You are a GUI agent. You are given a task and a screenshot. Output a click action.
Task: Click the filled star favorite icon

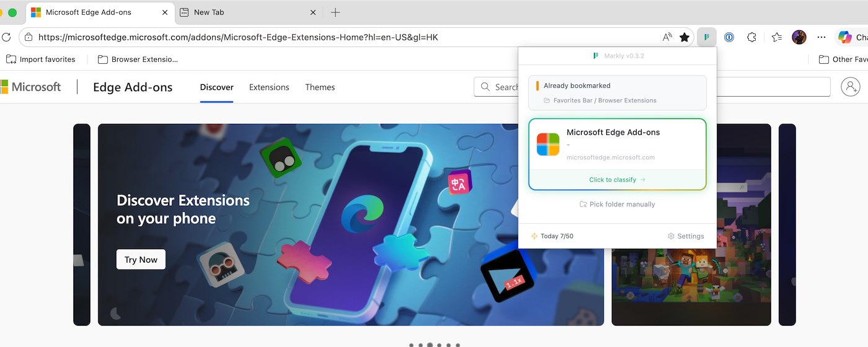click(684, 37)
